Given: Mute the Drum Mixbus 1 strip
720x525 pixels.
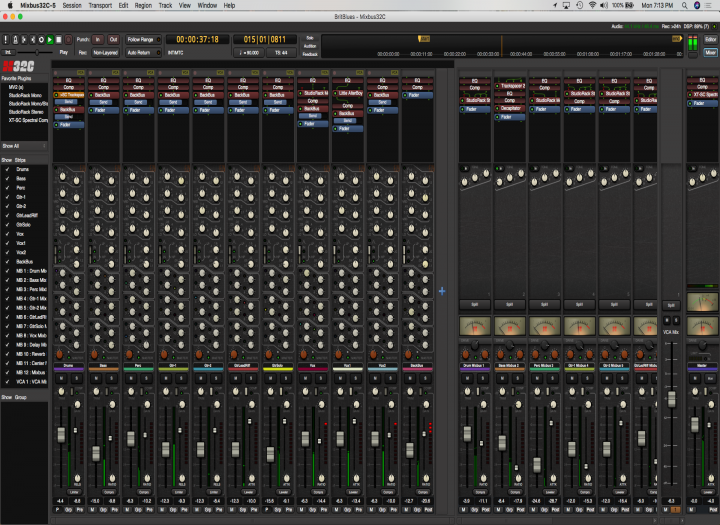Looking at the screenshot, I should click(467, 378).
